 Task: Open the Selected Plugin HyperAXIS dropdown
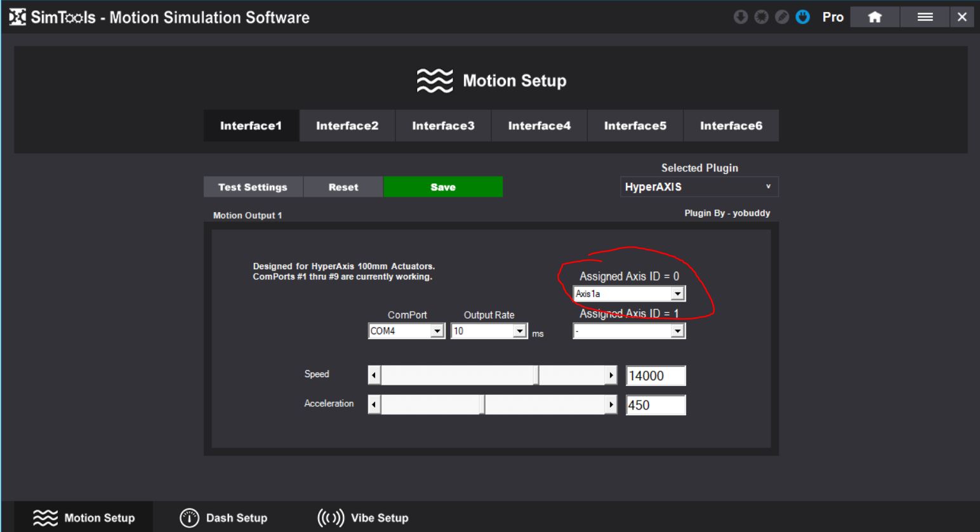[699, 187]
